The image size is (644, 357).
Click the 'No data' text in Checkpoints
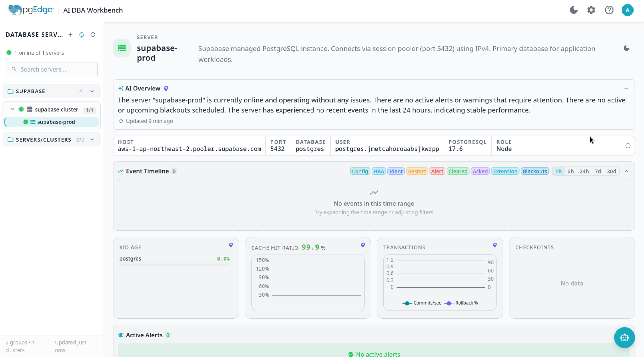pyautogui.click(x=572, y=283)
